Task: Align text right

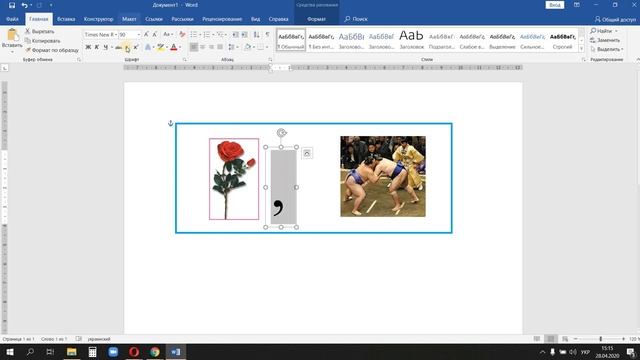Action: click(x=211, y=47)
